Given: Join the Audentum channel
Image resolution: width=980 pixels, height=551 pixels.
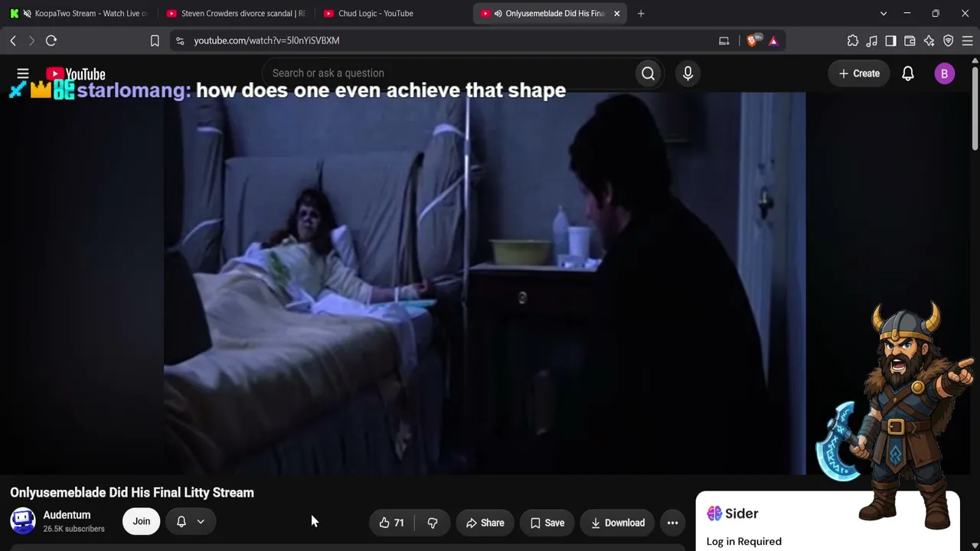Looking at the screenshot, I should coord(142,521).
